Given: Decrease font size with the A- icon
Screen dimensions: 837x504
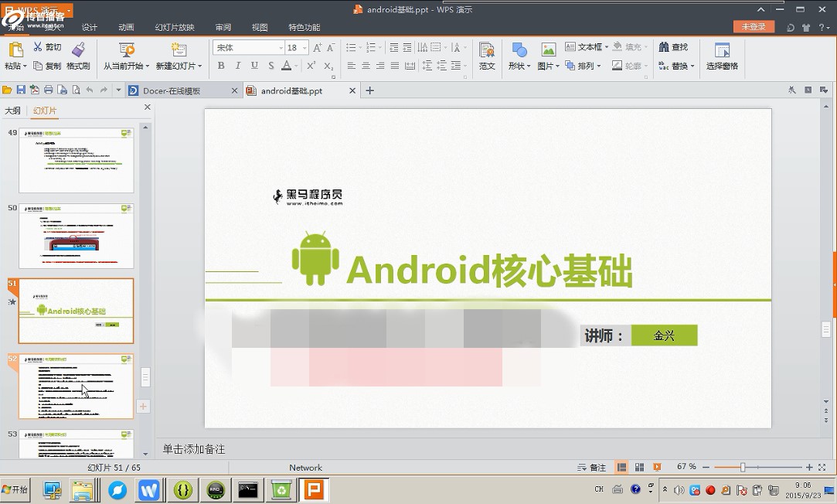Looking at the screenshot, I should point(331,47).
